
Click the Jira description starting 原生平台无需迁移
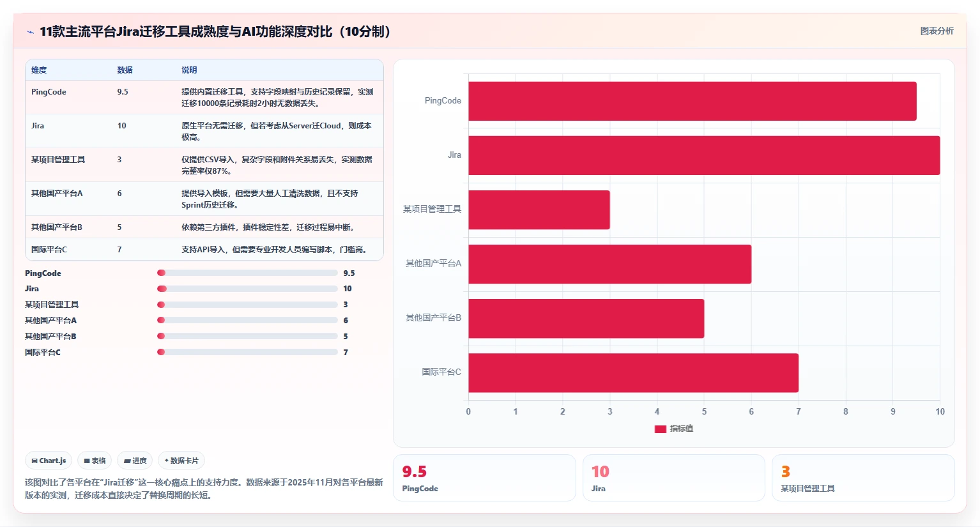tap(277, 132)
